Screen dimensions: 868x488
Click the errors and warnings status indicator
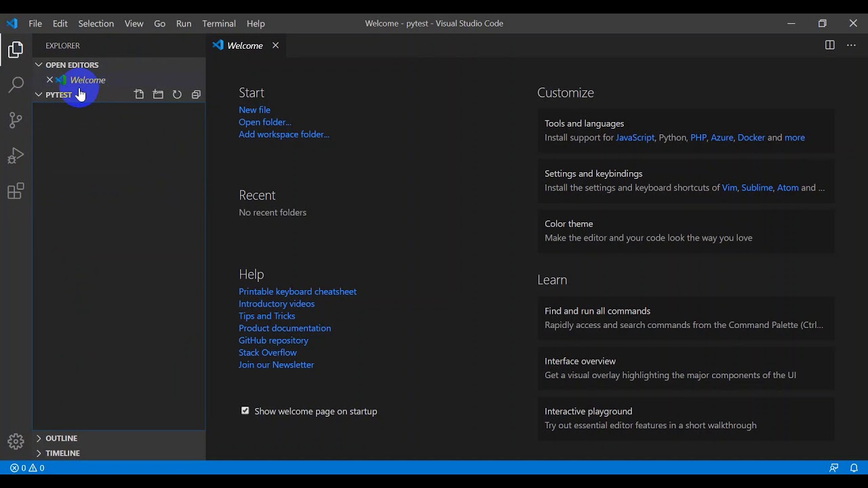27,468
